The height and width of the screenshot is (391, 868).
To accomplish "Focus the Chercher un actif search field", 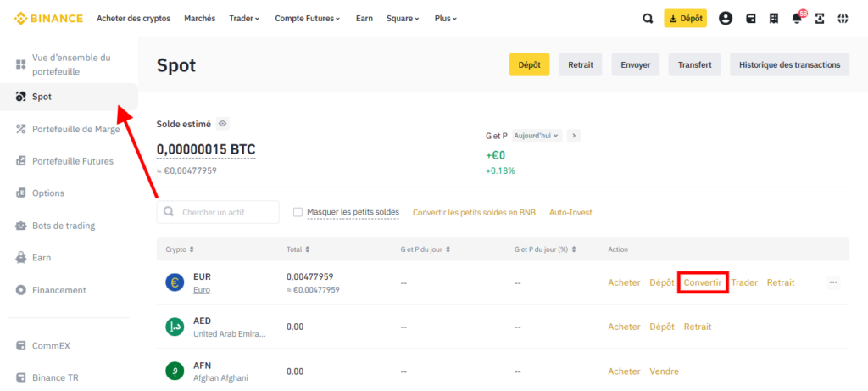I will tap(218, 212).
